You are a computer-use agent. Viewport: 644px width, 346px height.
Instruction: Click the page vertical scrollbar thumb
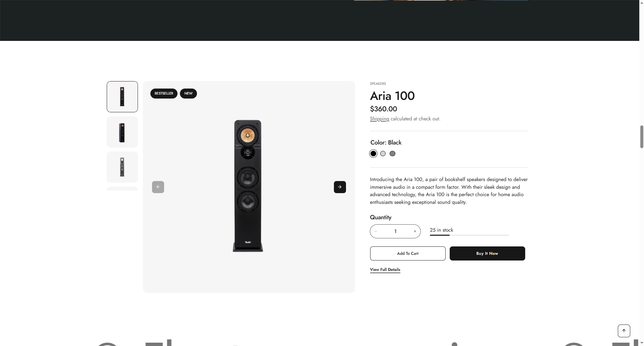point(642,136)
